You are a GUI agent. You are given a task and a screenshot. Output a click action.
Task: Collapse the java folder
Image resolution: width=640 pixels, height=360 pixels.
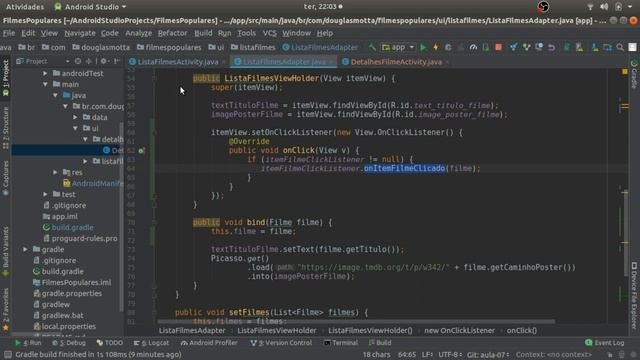(x=55, y=96)
